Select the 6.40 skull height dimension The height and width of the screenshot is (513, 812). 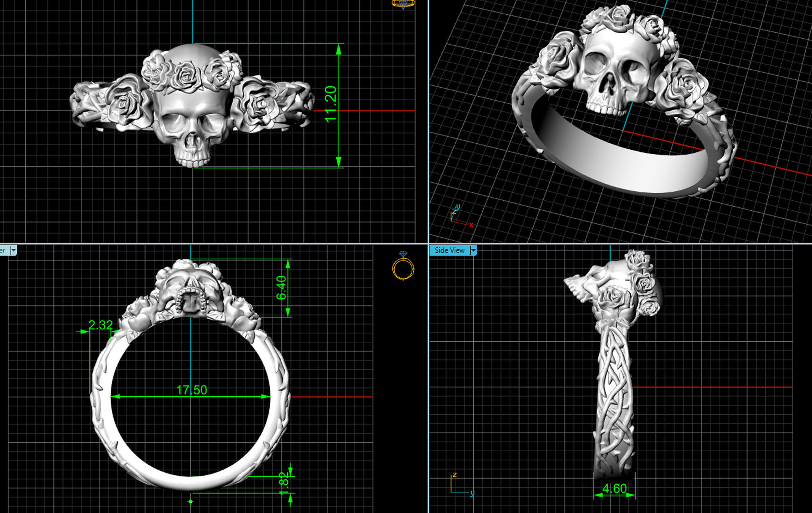click(x=281, y=288)
